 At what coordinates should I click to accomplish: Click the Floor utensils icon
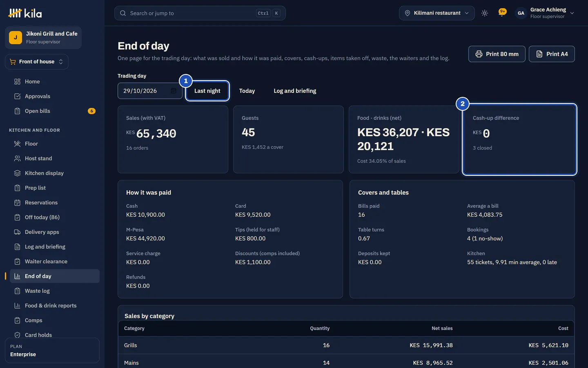(17, 144)
